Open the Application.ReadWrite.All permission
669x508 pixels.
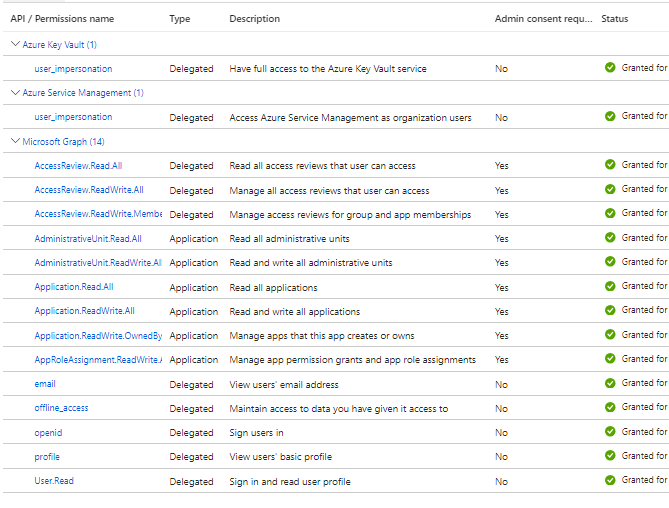tap(84, 311)
